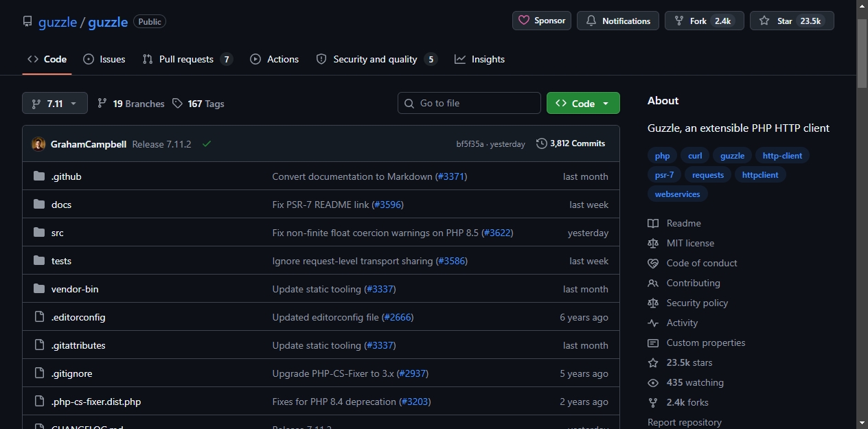
Task: Star the repository with Star button
Action: pyautogui.click(x=792, y=21)
